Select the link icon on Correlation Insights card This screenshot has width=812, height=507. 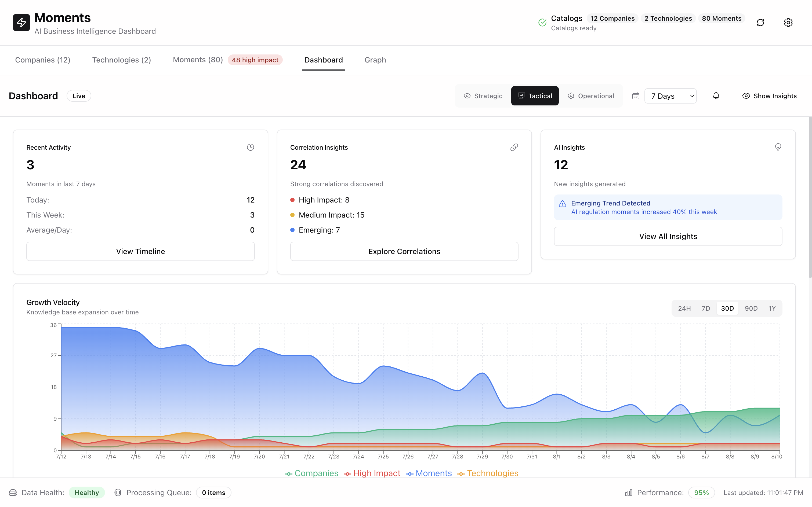(x=514, y=147)
